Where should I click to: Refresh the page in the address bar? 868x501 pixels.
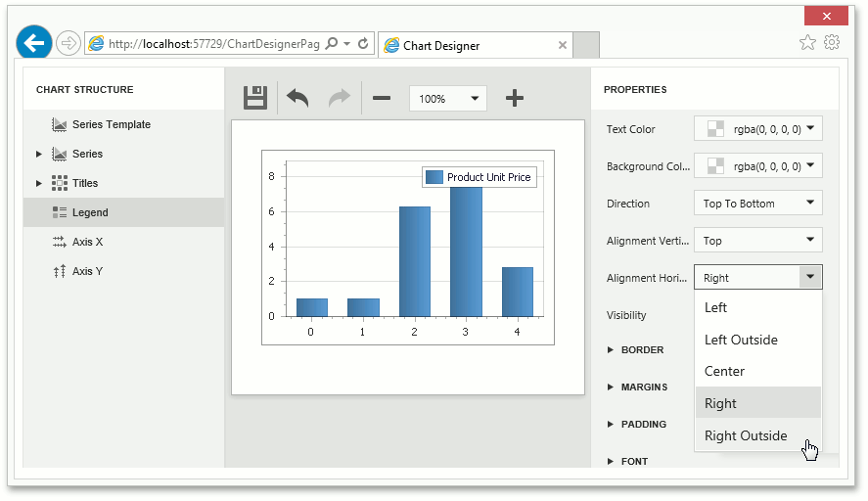363,44
